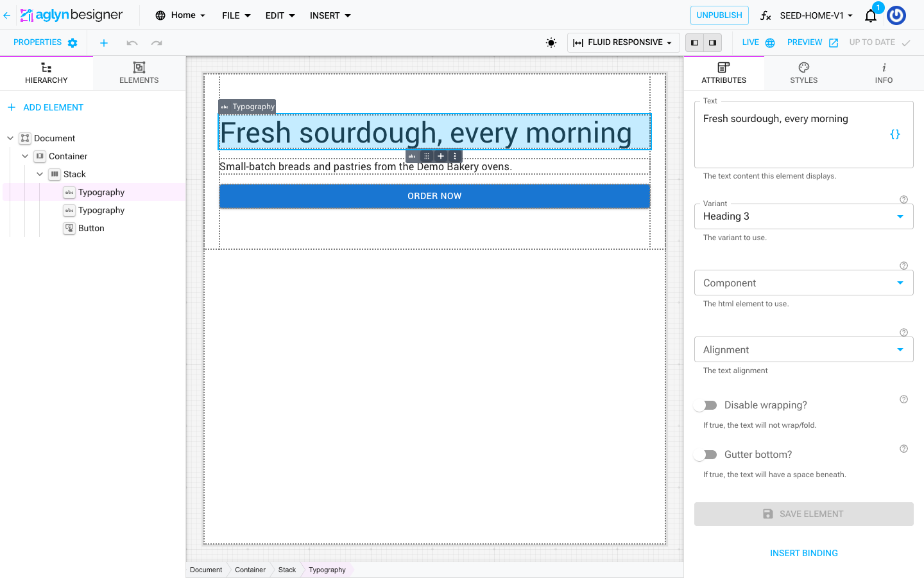Click the drag handle grid icon
The image size is (924, 578).
click(x=426, y=156)
